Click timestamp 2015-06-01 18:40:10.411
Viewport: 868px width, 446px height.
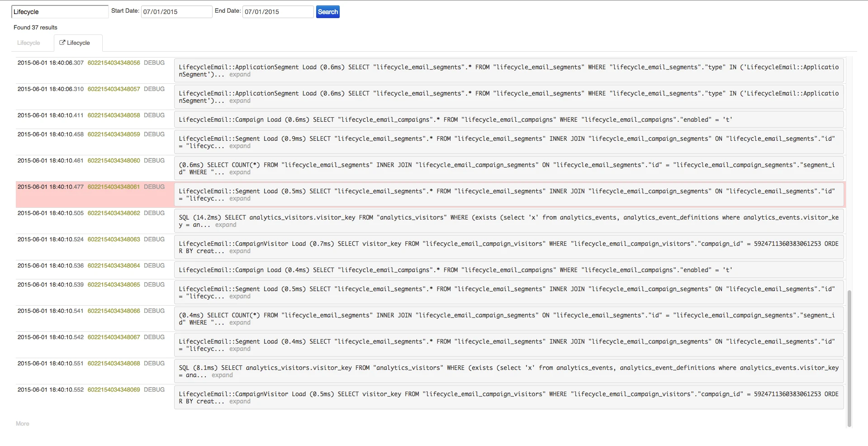pos(51,115)
